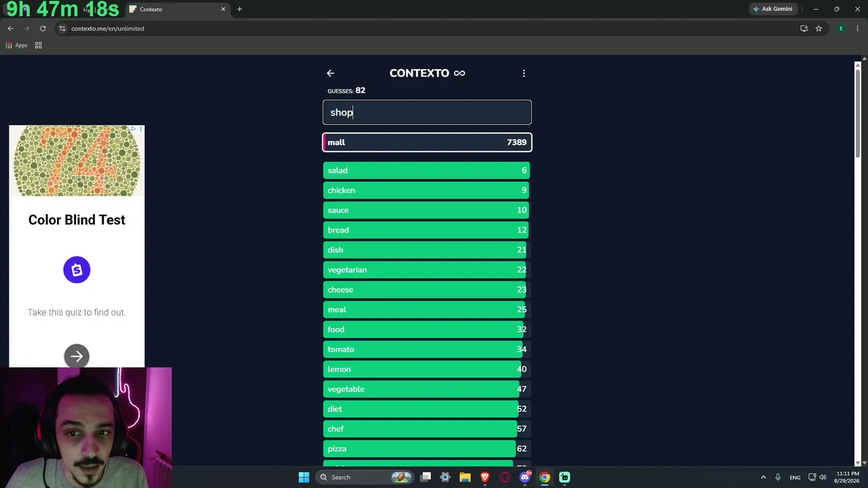Viewport: 868px width, 488px height.
Task: Click the diet guess row
Action: [x=427, y=409]
